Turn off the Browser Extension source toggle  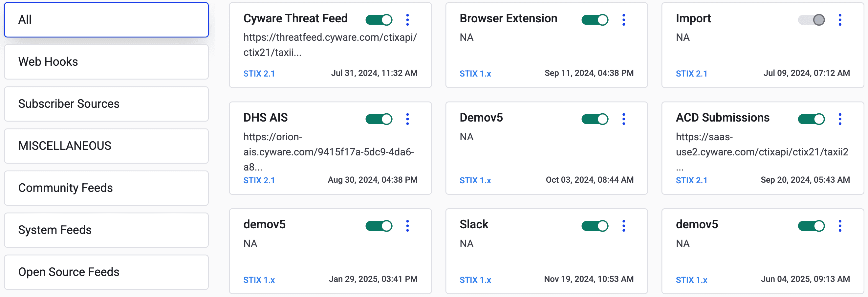click(595, 20)
